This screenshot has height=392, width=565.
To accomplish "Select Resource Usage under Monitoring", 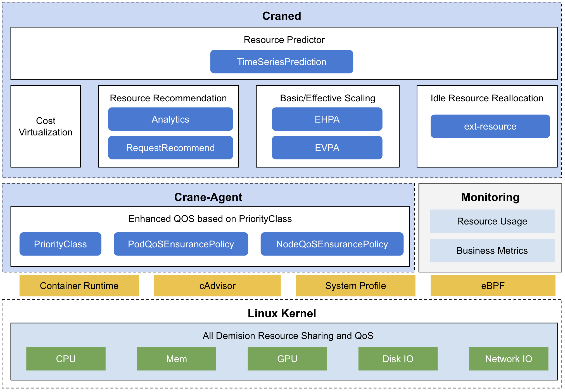I will coord(492,221).
